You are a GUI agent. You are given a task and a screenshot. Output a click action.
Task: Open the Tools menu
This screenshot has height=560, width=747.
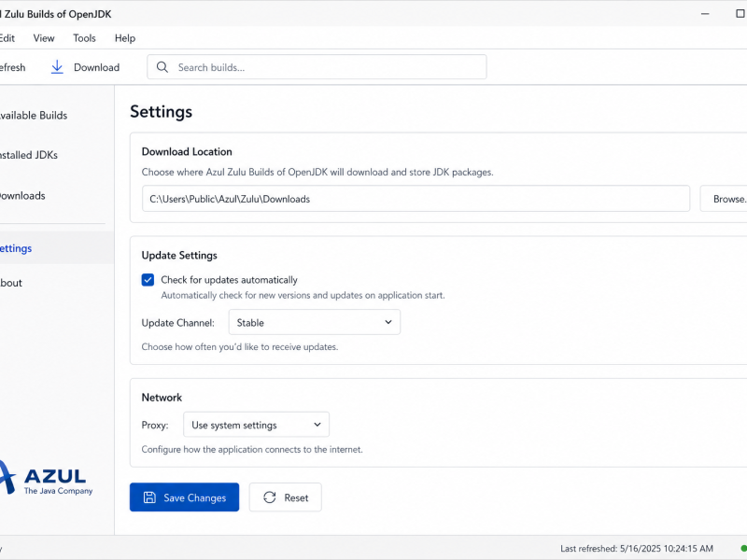(84, 38)
